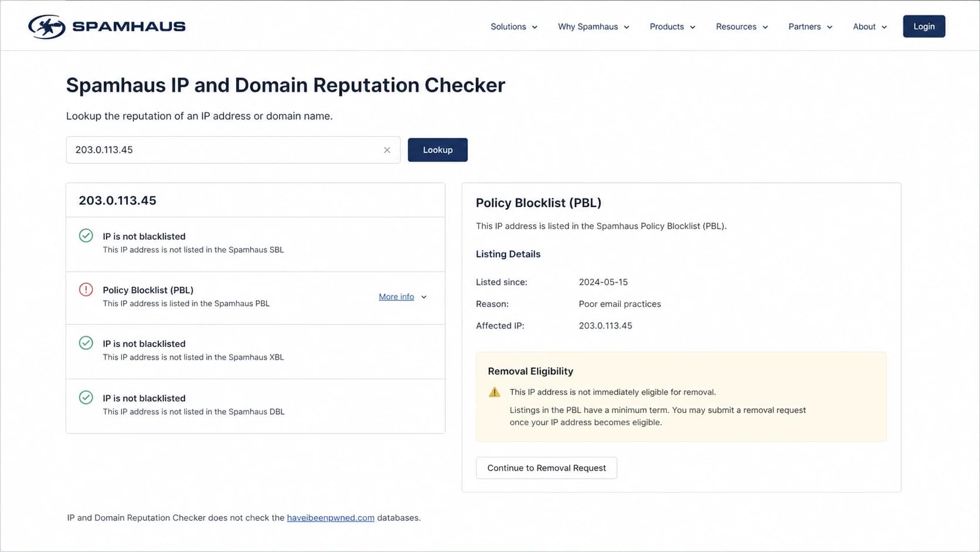Click the Lookup button
The image size is (980, 552).
(438, 150)
